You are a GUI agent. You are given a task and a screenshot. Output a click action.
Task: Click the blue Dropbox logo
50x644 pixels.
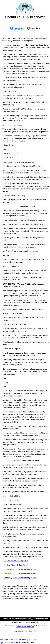pos(17,29)
